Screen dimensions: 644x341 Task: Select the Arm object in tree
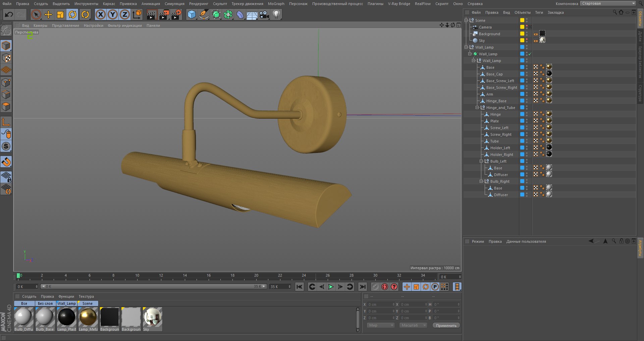click(x=490, y=94)
